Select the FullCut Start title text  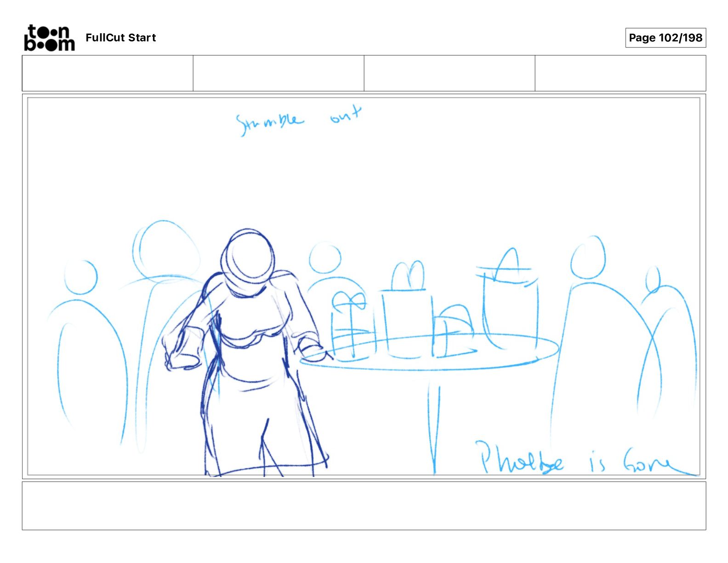pos(121,38)
